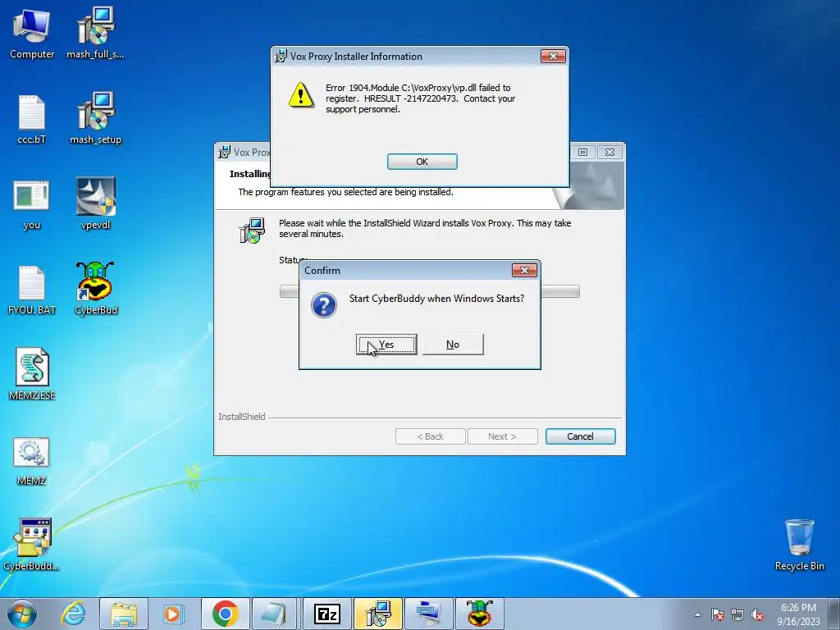Select the FYOU. BAT file icon
The width and height of the screenshot is (840, 630).
tap(32, 290)
